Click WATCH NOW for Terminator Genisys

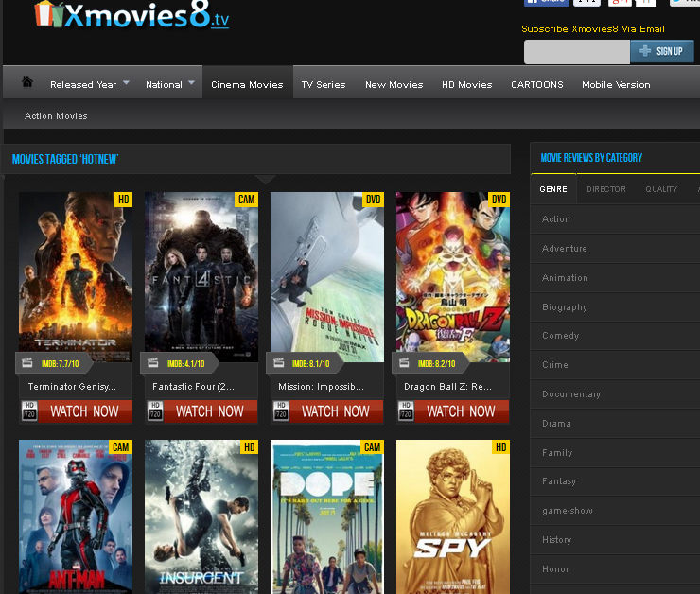tap(85, 411)
